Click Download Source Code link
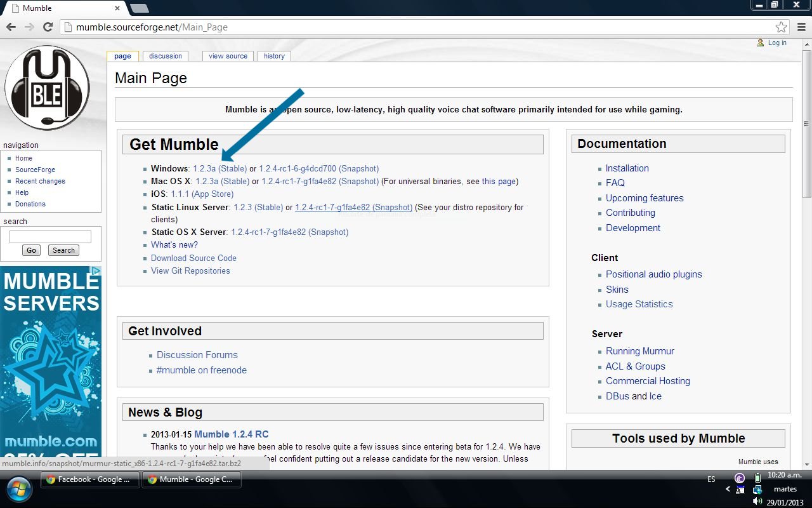The height and width of the screenshot is (508, 812). click(x=193, y=258)
